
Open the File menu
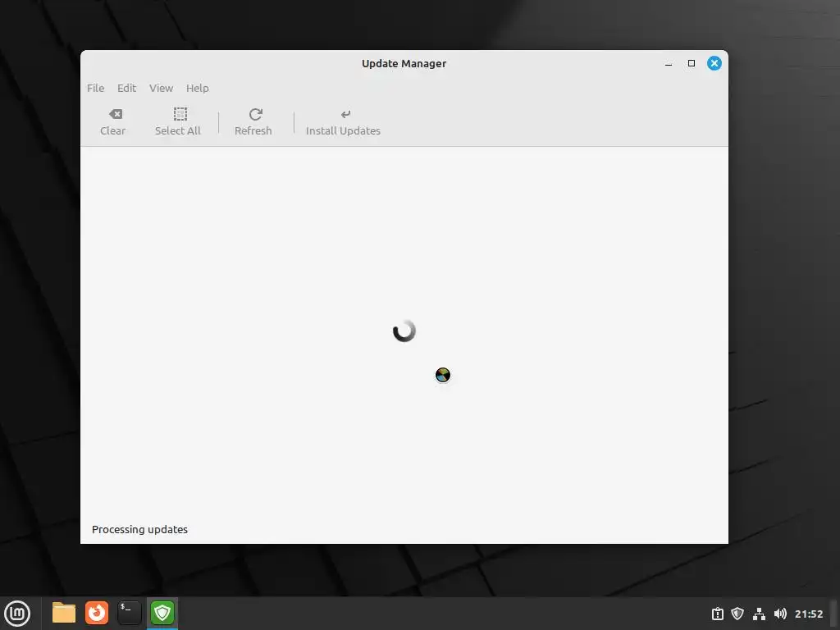95,88
